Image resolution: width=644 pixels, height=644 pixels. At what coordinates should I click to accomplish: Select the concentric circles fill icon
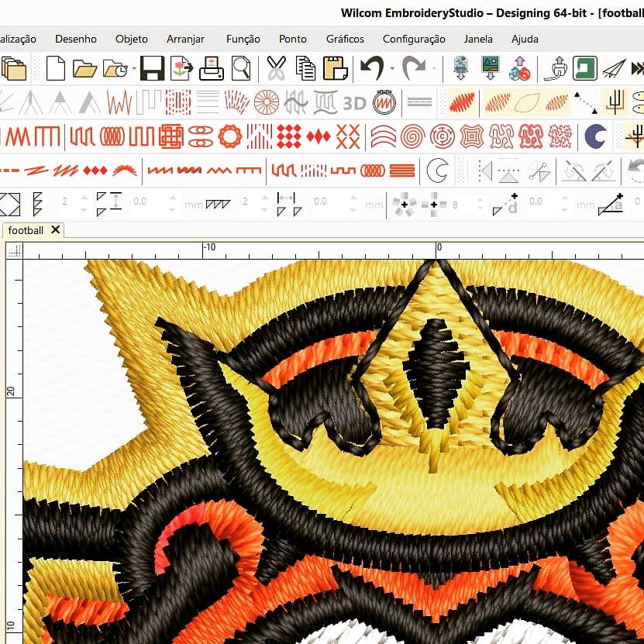pyautogui.click(x=443, y=136)
